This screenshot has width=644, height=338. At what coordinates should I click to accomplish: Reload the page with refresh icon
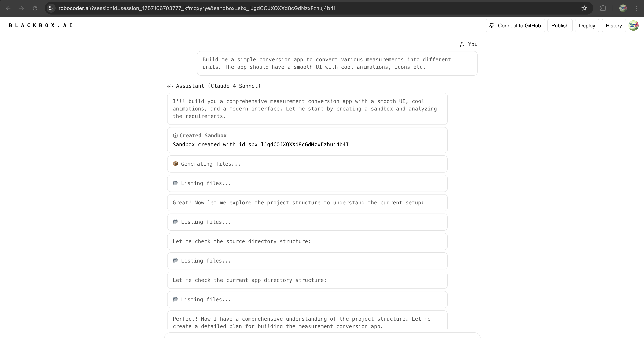point(35,8)
